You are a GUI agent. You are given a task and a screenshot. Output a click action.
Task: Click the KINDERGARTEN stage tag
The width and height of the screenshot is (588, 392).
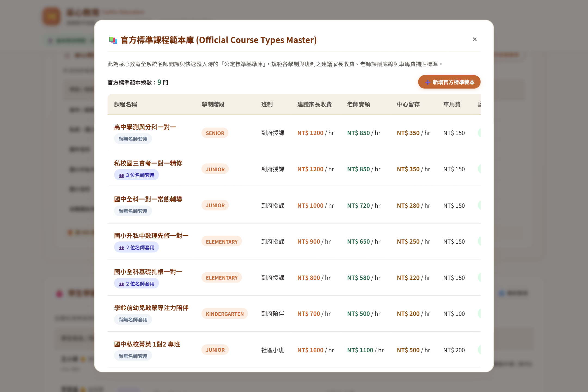[225, 314]
